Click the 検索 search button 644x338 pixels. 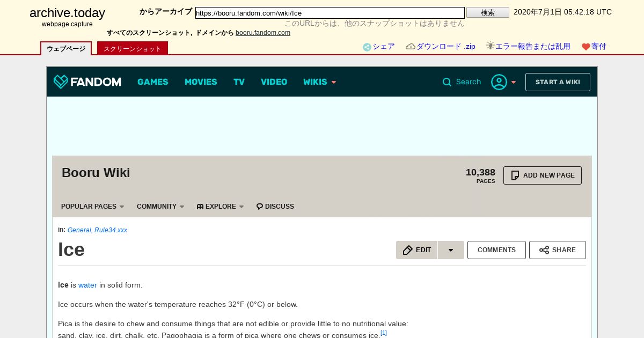[x=488, y=12]
